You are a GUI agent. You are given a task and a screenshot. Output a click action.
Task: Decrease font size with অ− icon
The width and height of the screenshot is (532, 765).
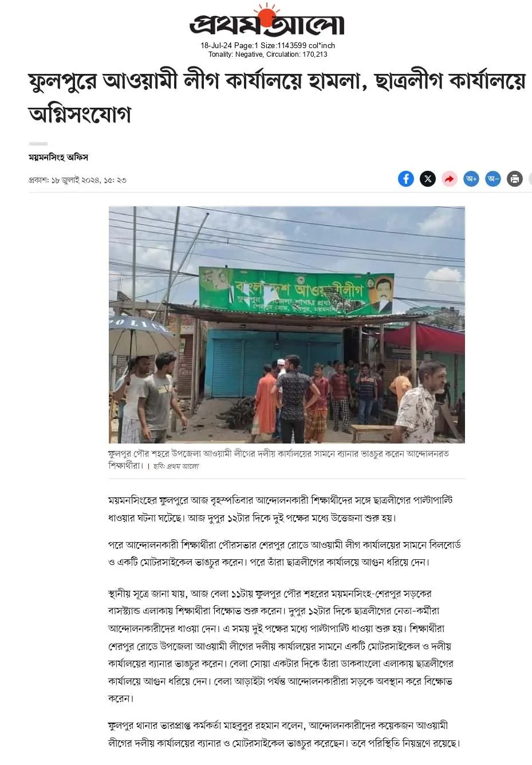(x=492, y=179)
